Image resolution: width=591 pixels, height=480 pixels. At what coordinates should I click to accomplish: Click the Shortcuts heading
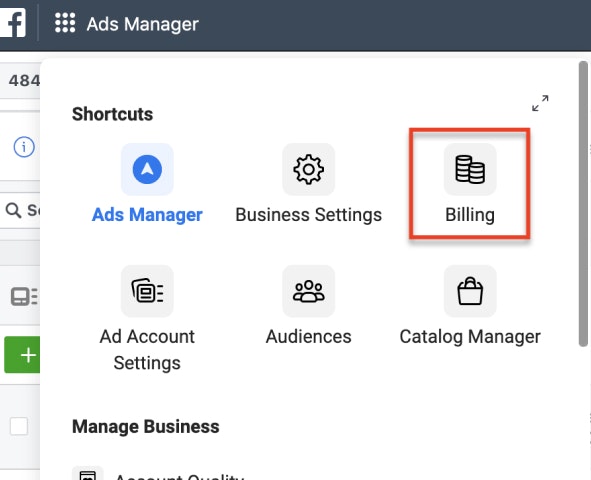tap(112, 114)
